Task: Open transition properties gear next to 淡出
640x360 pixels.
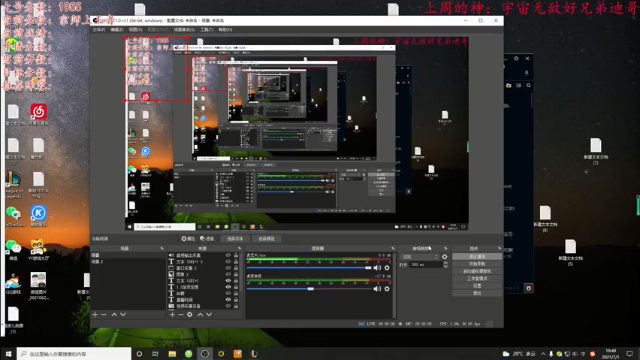Action: pos(444,257)
